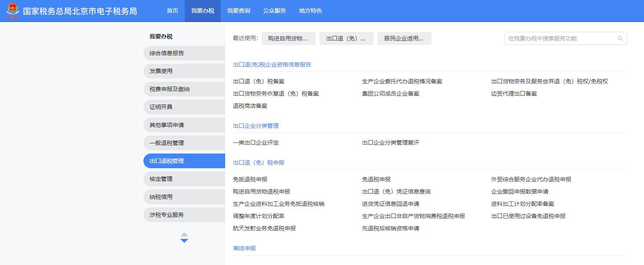Screen dimensions: 644x265
Task: Open 进料加工计划分配率备案 link
Action: click(x=523, y=204)
